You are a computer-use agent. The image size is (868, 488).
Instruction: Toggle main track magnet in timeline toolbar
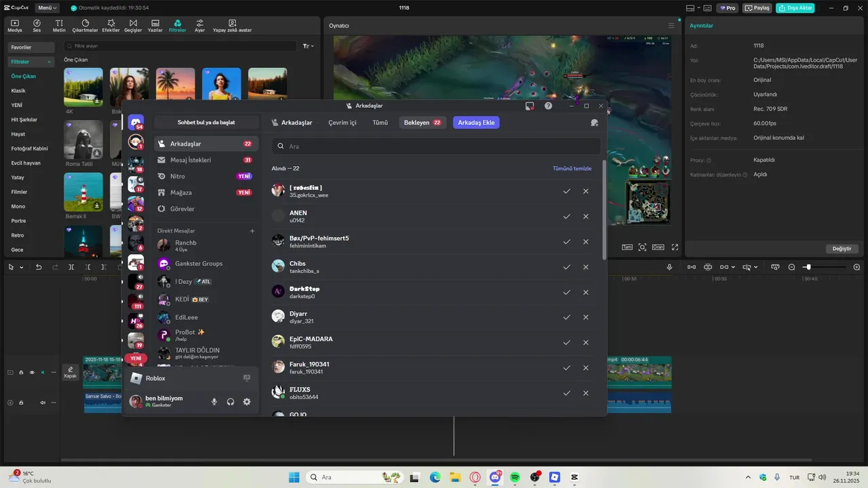coord(691,267)
